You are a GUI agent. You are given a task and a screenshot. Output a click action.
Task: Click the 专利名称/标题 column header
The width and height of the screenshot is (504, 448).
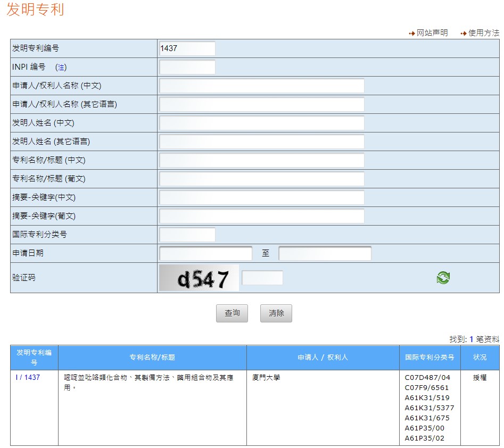(x=152, y=358)
